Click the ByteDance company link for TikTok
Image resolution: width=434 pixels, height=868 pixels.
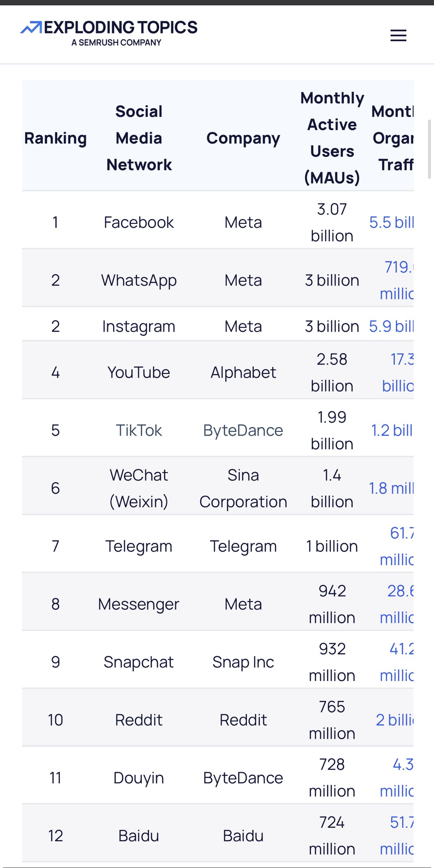click(243, 430)
